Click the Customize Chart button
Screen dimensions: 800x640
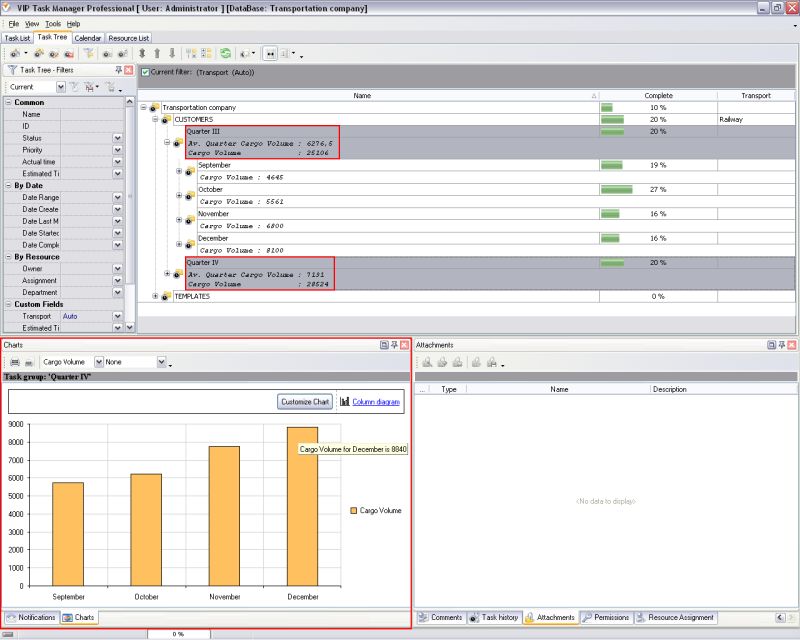click(x=305, y=402)
